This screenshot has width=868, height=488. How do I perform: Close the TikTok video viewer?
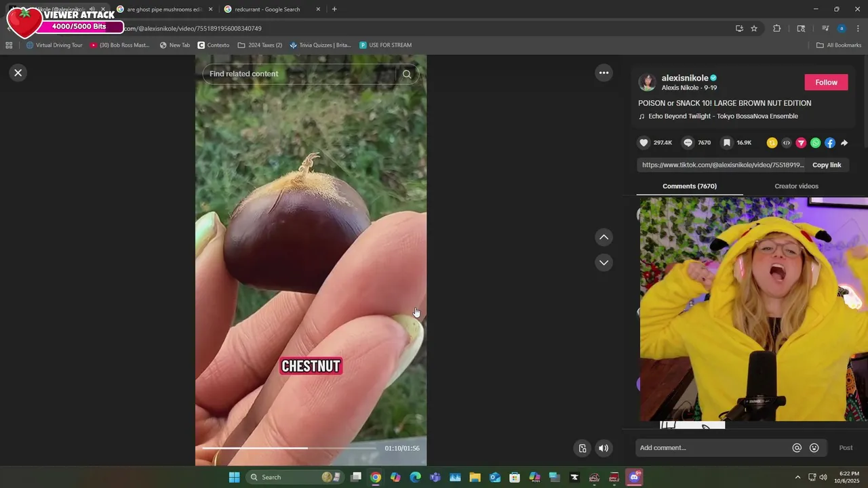[x=18, y=73]
